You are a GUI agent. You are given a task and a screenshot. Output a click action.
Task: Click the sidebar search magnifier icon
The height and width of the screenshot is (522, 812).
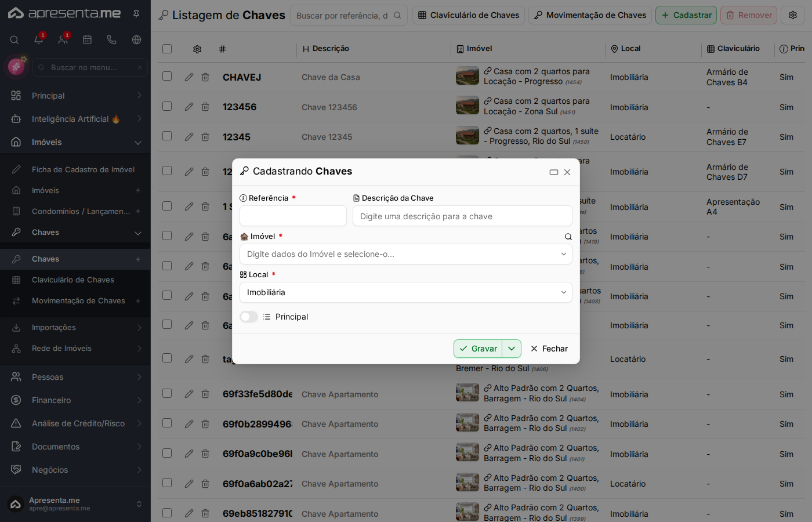14,39
